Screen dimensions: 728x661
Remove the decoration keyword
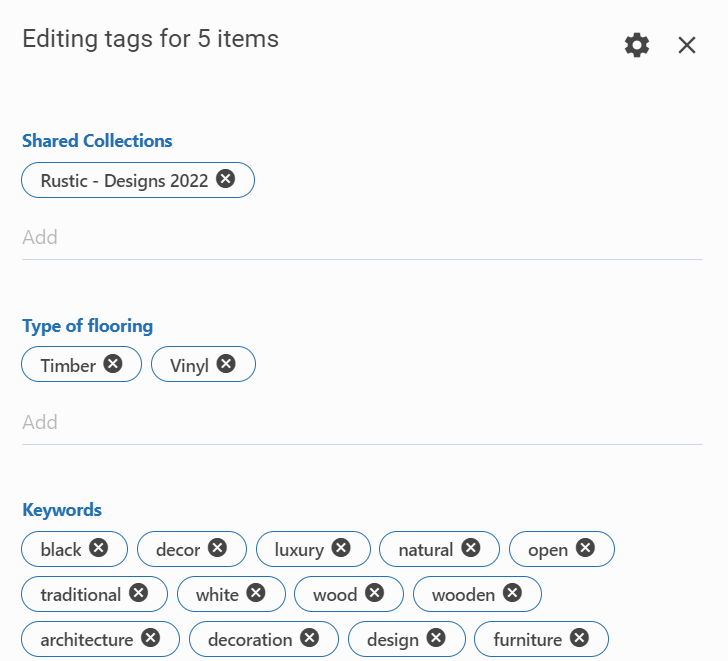310,638
